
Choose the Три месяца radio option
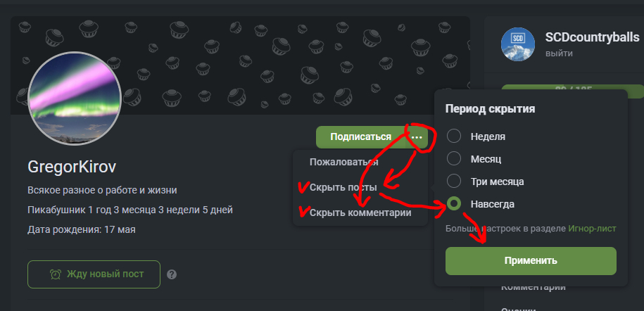(455, 182)
